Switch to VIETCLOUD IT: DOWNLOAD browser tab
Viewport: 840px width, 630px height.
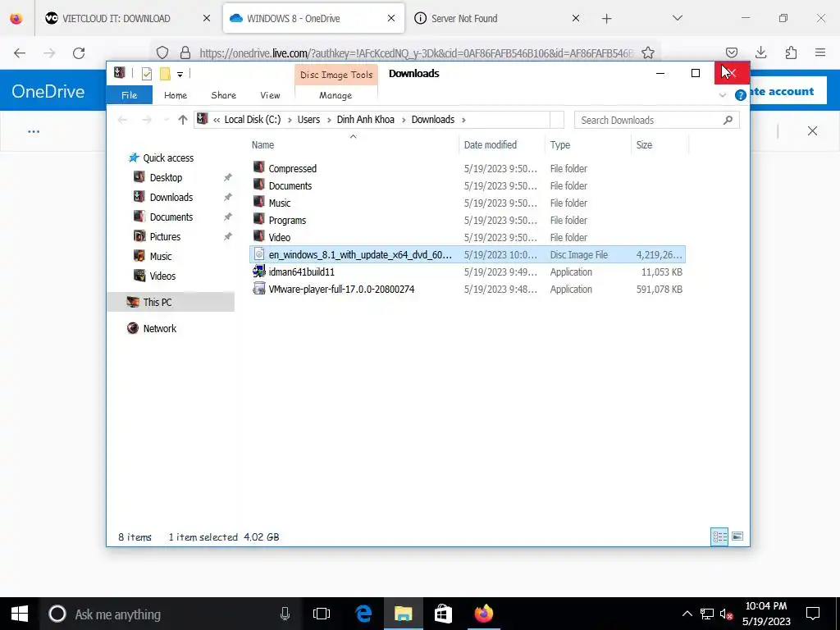(128, 18)
